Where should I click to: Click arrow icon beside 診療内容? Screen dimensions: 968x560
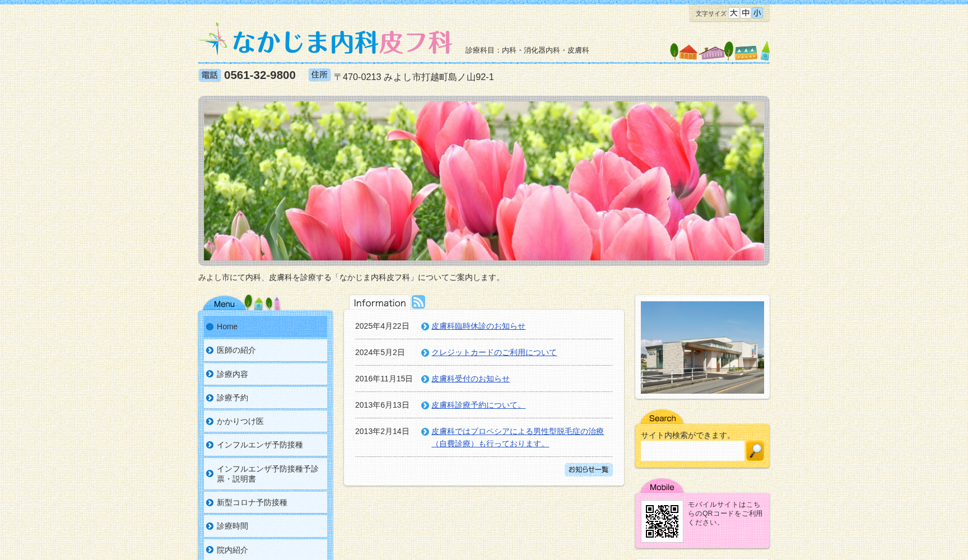click(210, 374)
